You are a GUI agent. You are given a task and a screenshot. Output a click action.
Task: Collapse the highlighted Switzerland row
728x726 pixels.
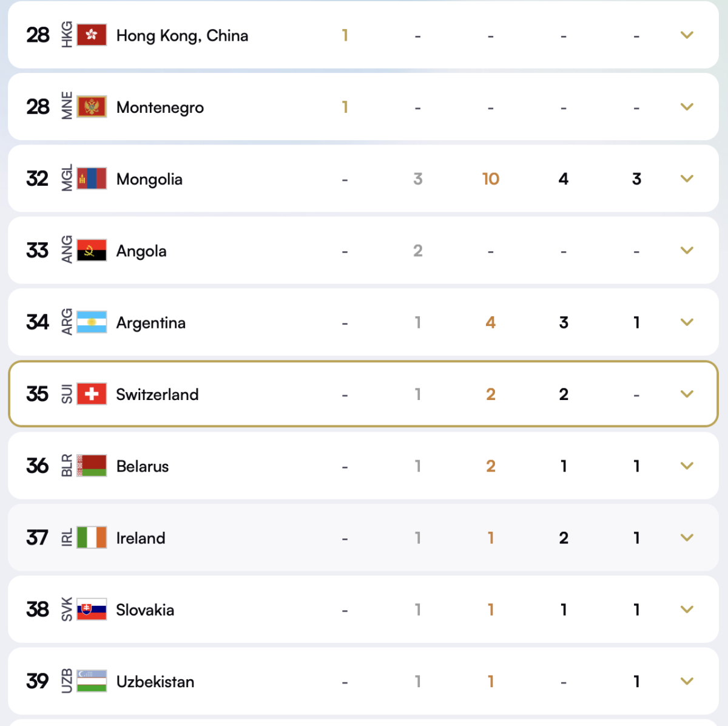pyautogui.click(x=687, y=394)
